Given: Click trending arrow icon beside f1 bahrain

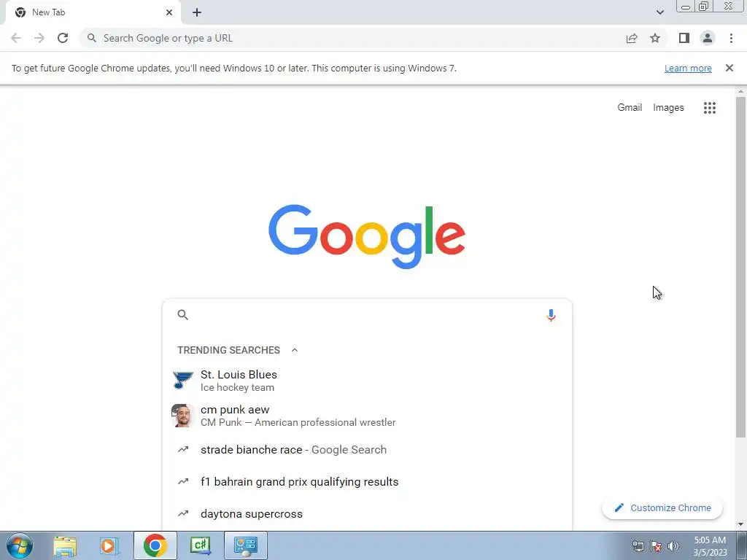Looking at the screenshot, I should pos(183,481).
